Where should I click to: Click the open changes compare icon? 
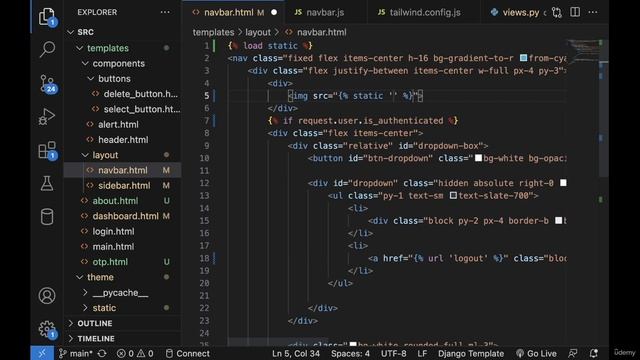(x=557, y=12)
